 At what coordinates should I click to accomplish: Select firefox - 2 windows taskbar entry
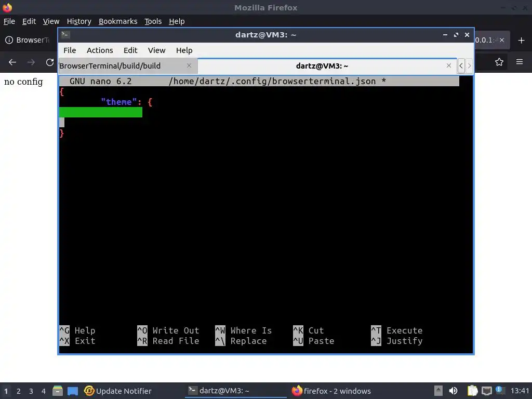(x=331, y=391)
